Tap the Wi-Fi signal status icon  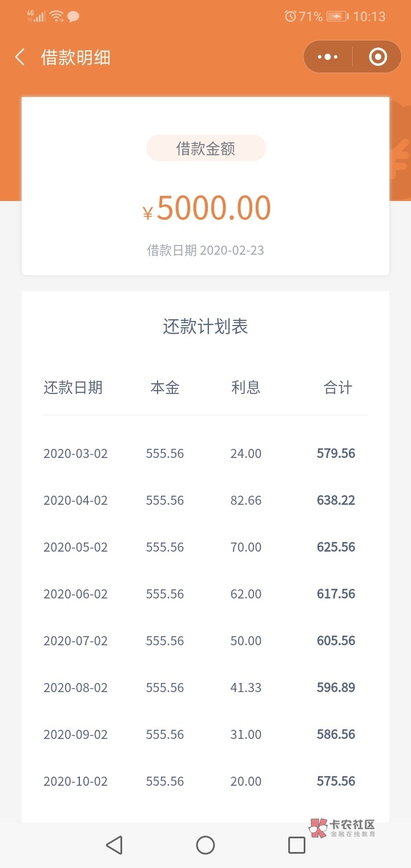tap(57, 17)
